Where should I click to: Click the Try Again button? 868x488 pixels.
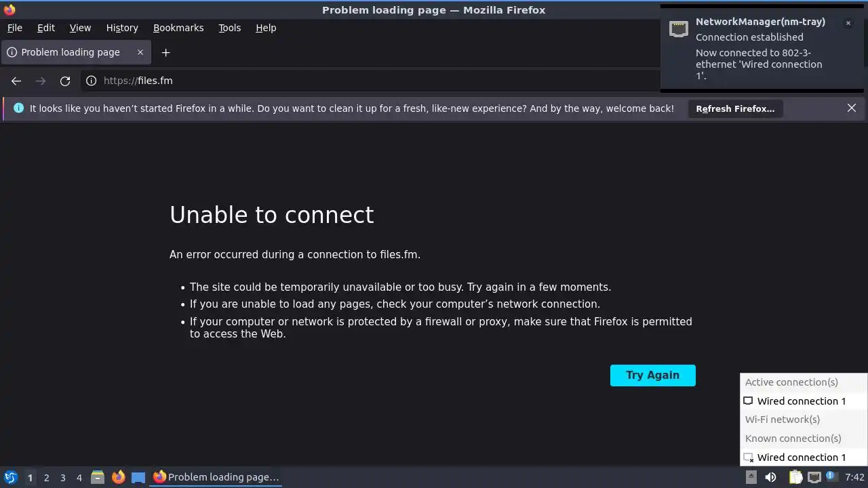(652, 375)
